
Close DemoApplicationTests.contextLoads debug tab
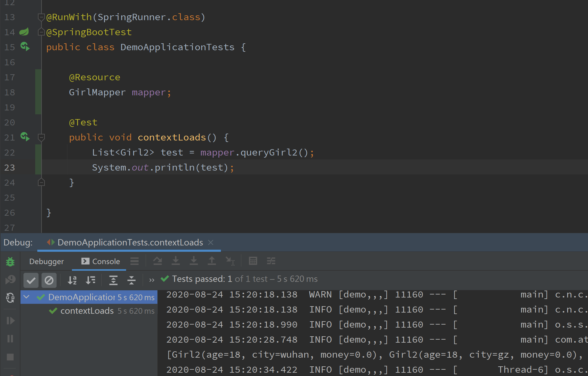tap(211, 242)
